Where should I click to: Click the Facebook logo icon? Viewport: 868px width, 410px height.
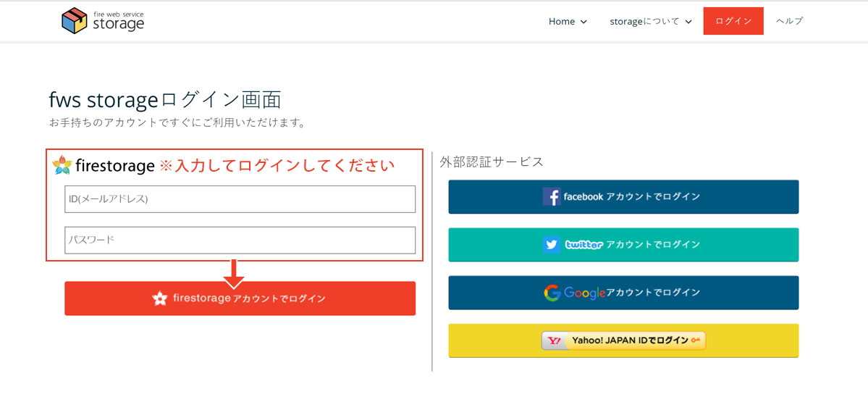[x=552, y=197]
